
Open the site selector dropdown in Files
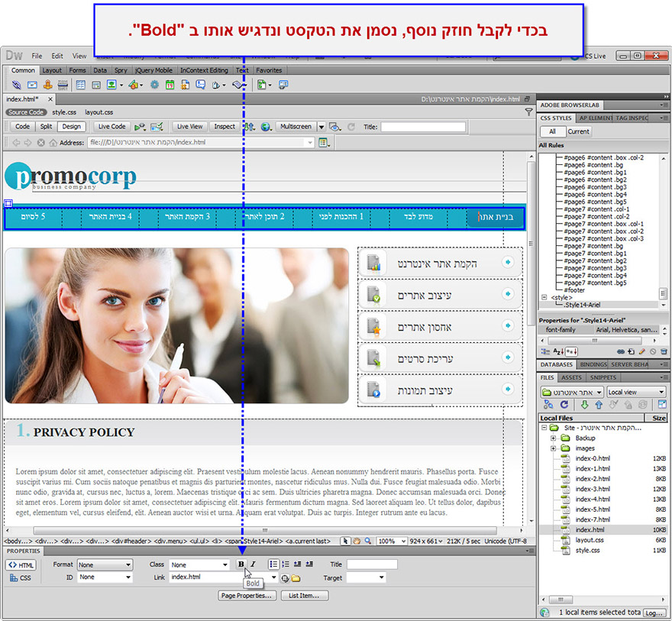point(572,392)
